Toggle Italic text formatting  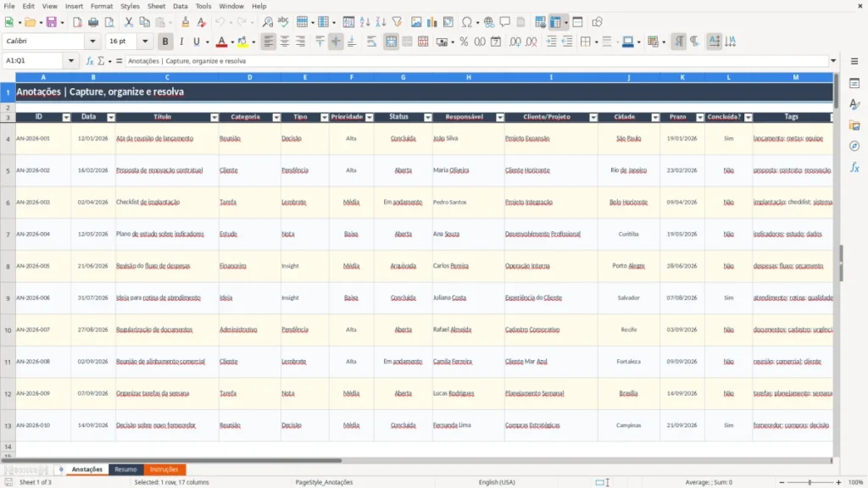click(181, 42)
